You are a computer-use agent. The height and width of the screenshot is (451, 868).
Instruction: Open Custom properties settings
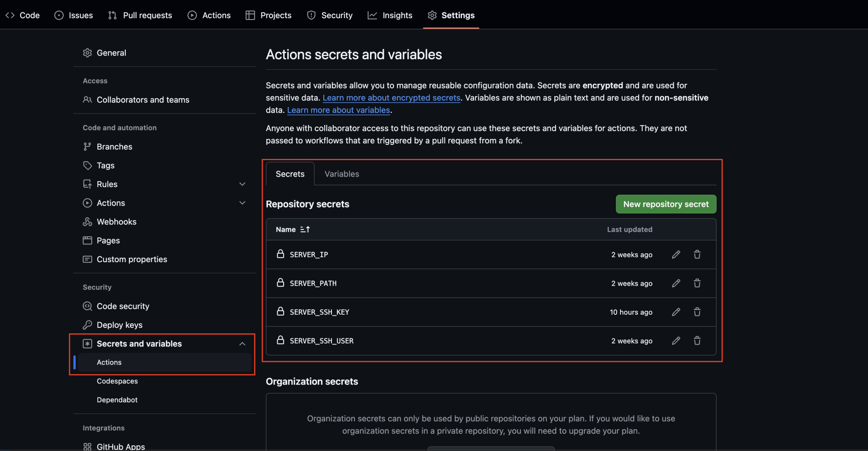tap(131, 259)
